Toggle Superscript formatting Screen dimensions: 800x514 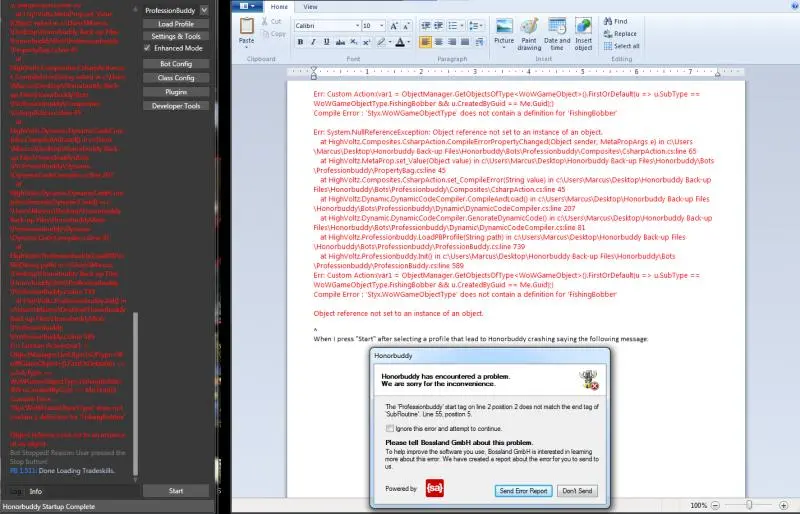pyautogui.click(x=366, y=42)
